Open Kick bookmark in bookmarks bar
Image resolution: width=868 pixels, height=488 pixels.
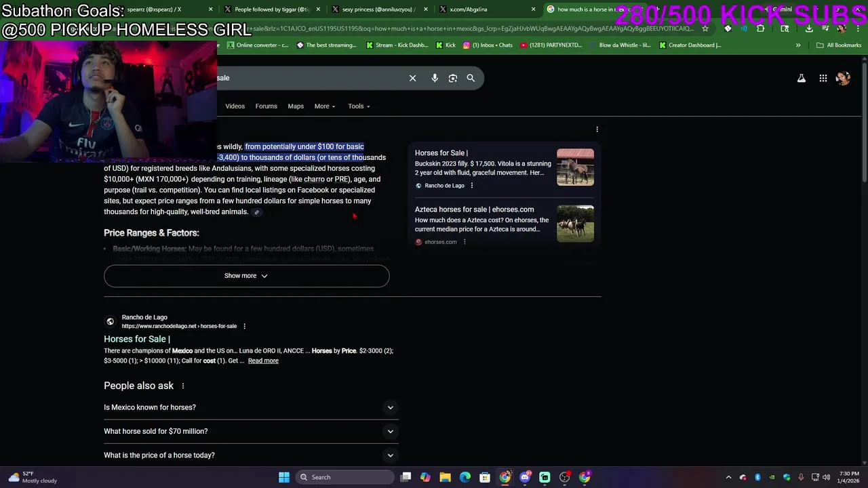446,45
